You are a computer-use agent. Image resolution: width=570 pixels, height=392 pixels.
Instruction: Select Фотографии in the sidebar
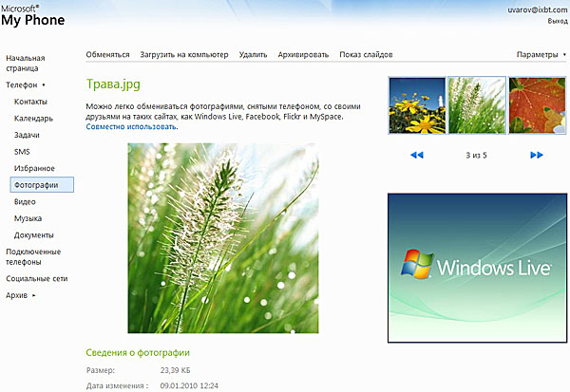point(42,184)
